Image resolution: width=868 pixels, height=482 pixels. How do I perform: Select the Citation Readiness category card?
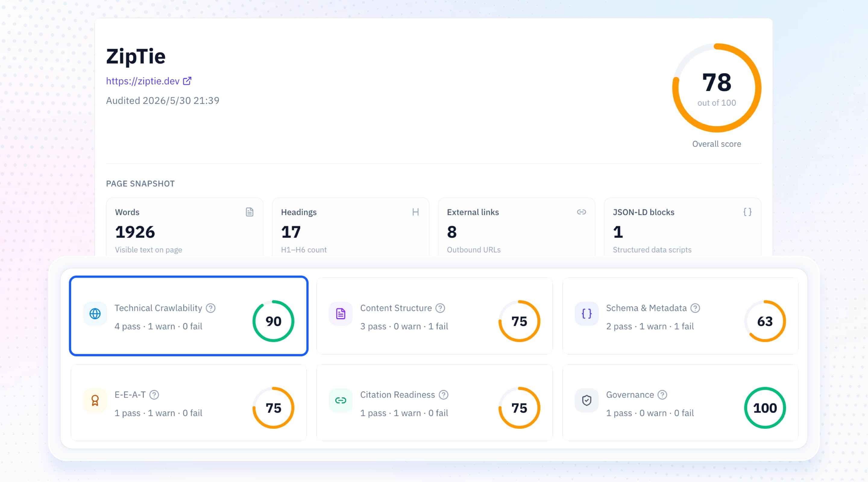[434, 403]
